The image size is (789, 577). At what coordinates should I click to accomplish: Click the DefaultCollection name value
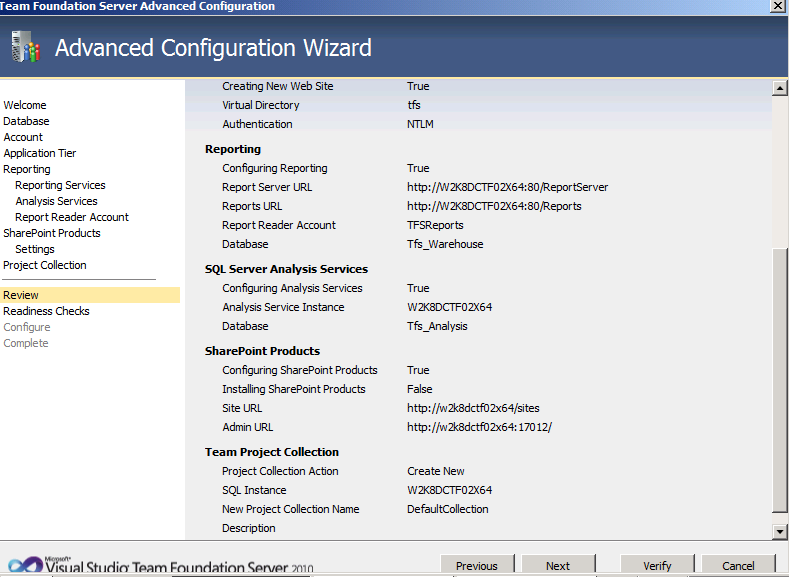pyautogui.click(x=447, y=509)
